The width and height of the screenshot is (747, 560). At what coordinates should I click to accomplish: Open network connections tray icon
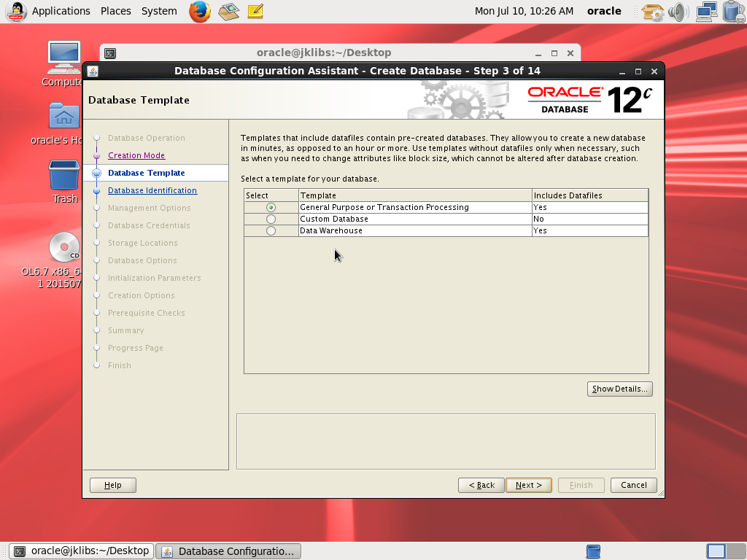(705, 12)
